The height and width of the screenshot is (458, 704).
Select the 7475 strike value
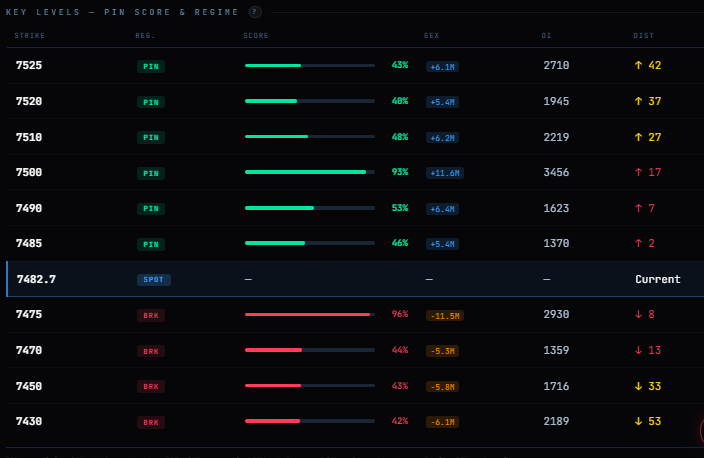coord(29,314)
